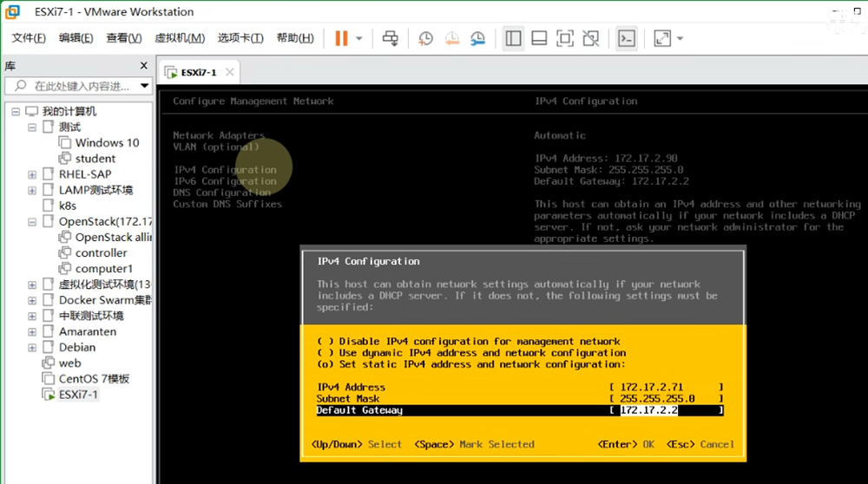Select ESXi7-1 in the library tree
868x484 pixels.
click(71, 395)
